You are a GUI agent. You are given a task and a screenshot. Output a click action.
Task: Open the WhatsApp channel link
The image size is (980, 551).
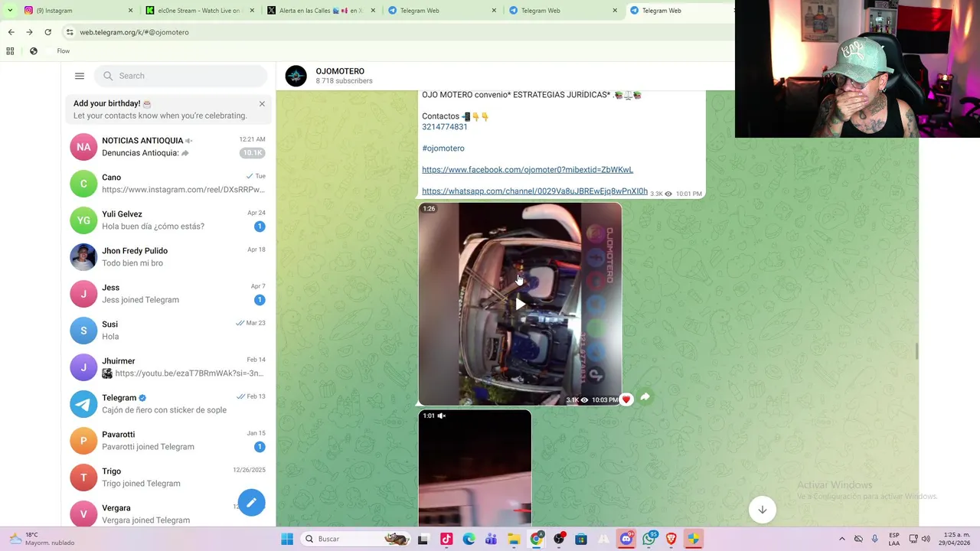534,191
